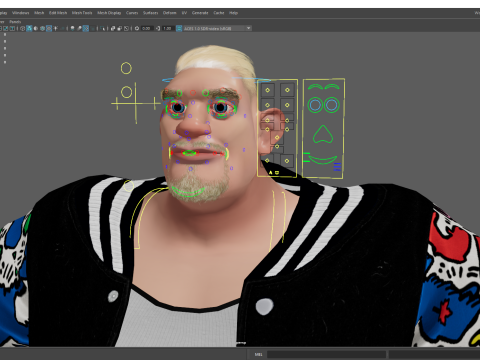Toggle Motion Blur icon
The image size is (480, 360).
pos(79,28)
